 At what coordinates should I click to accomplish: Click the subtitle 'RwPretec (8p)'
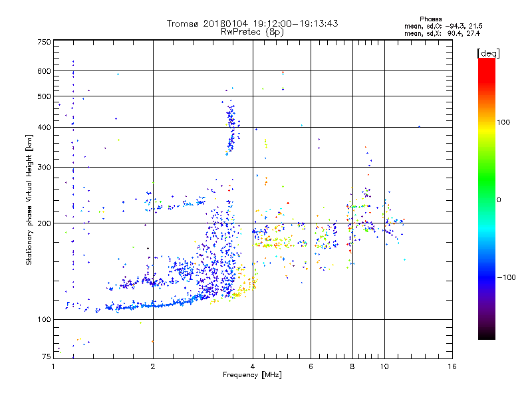(252, 32)
